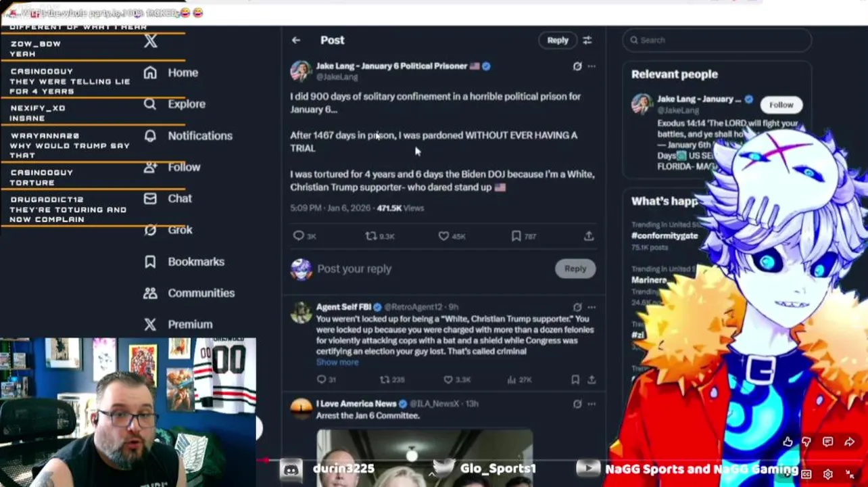Image resolution: width=868 pixels, height=487 pixels.
Task: Open video player settings gear
Action: (827, 474)
